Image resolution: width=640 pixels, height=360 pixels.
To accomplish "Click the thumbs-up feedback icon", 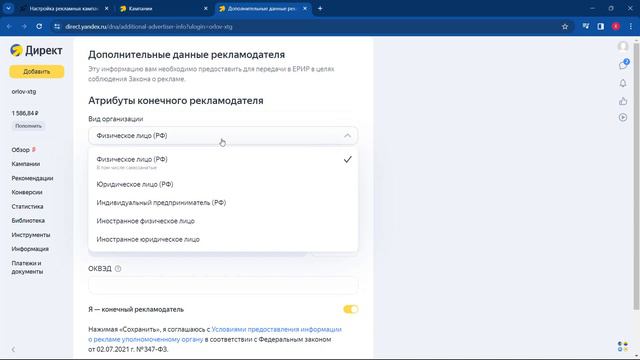I will pyautogui.click(x=623, y=100).
